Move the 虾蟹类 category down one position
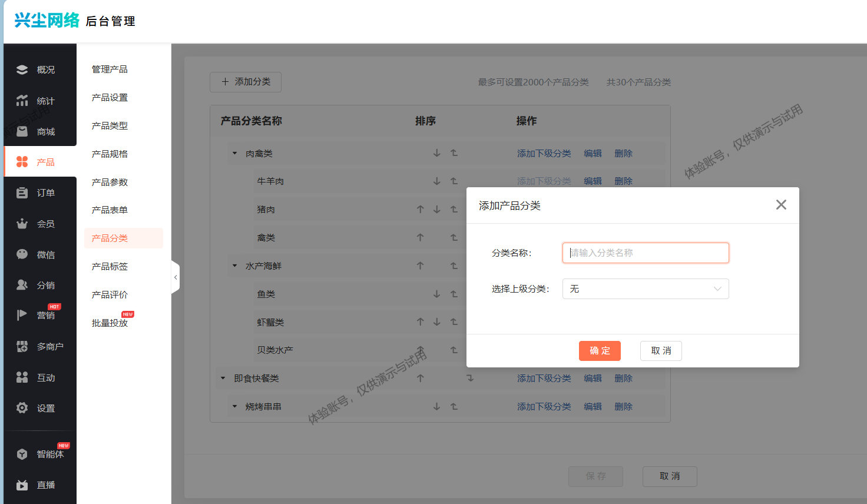This screenshot has height=504, width=867. pyautogui.click(x=437, y=322)
